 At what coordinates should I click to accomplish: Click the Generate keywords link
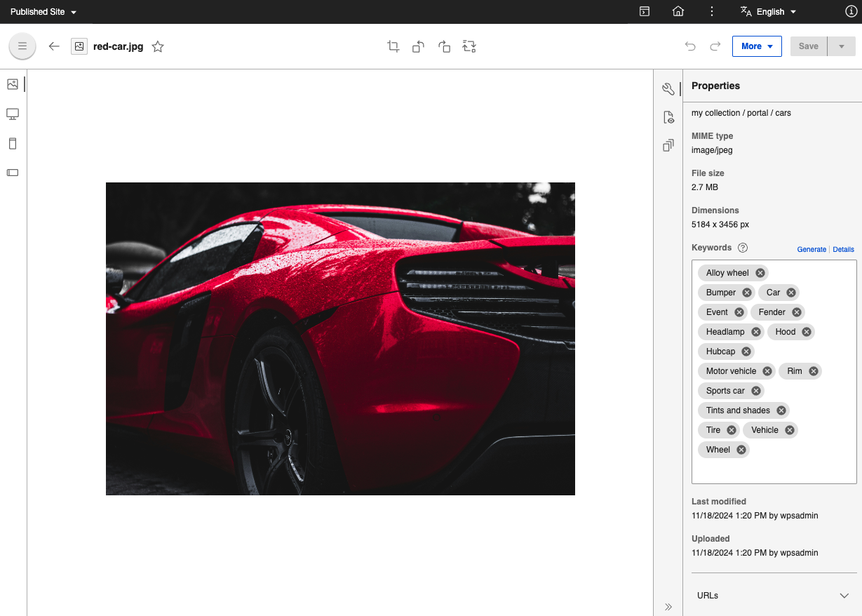pyautogui.click(x=812, y=249)
